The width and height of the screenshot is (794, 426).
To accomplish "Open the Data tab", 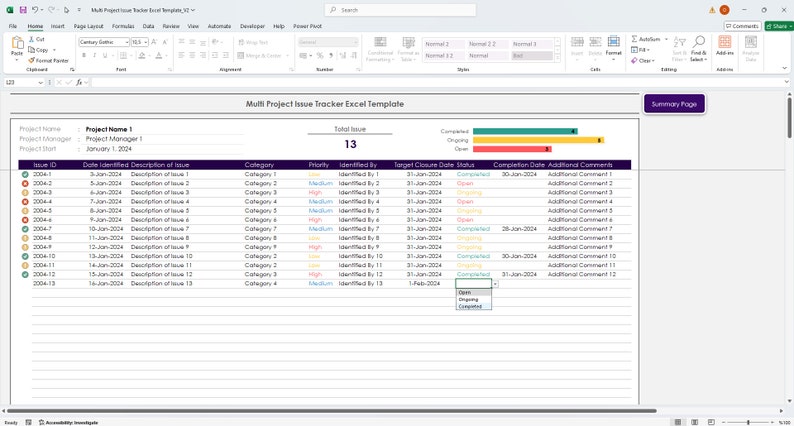I will coord(148,26).
